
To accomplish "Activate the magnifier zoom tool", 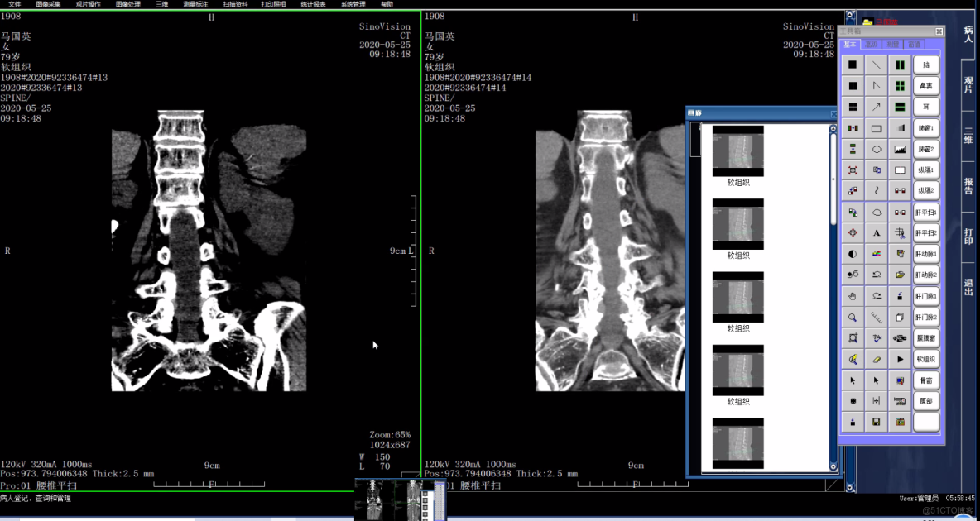I will [853, 318].
